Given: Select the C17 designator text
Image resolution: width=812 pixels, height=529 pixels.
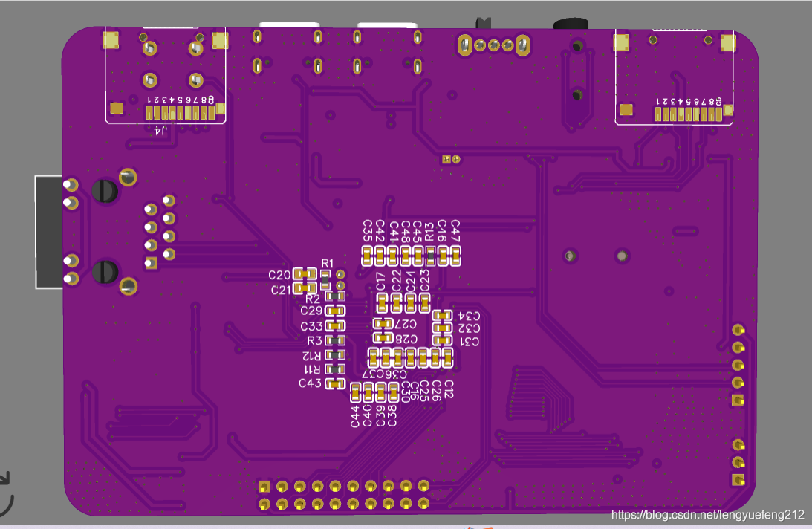Looking at the screenshot, I should tap(380, 282).
